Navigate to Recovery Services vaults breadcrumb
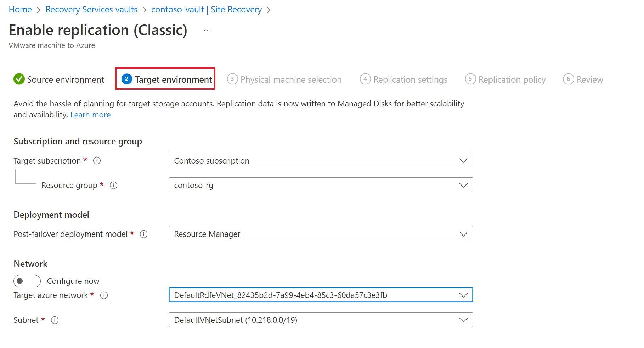 coord(91,10)
